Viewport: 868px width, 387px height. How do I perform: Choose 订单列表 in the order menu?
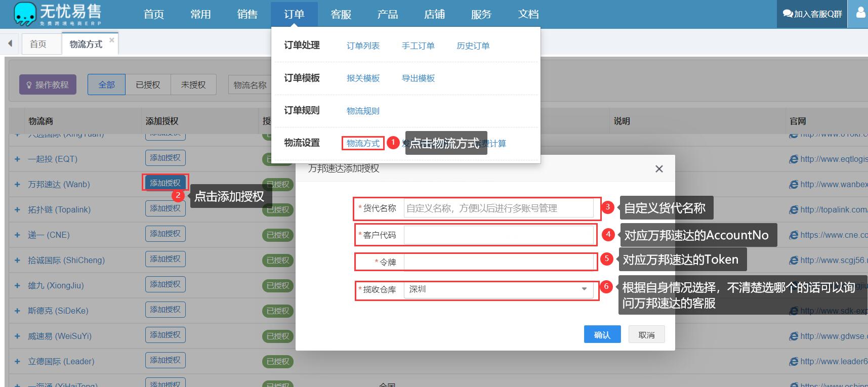click(363, 46)
